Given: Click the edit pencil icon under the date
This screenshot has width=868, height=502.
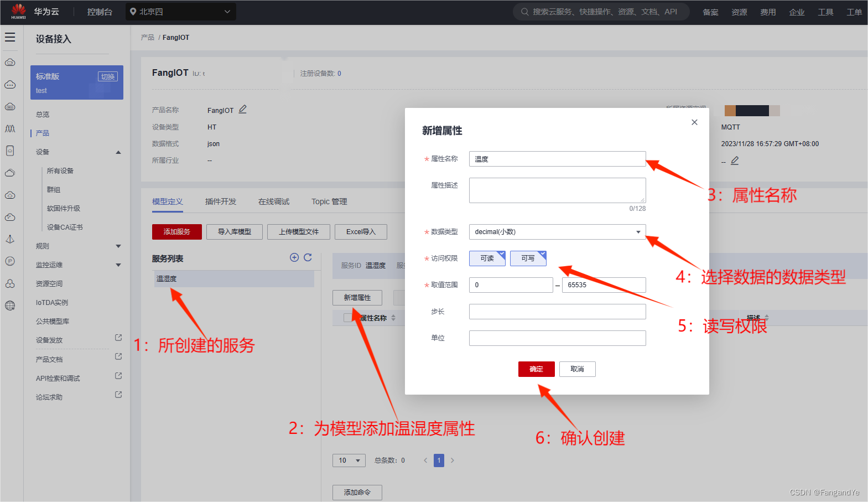Looking at the screenshot, I should [x=735, y=161].
